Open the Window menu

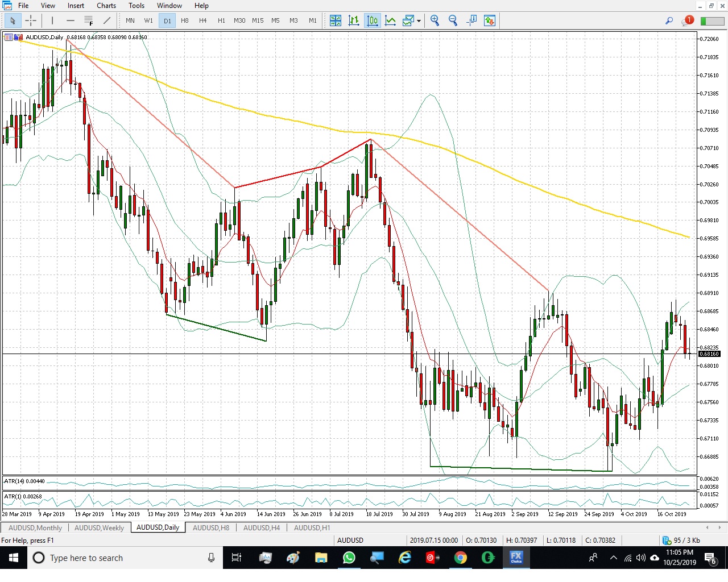(x=169, y=6)
